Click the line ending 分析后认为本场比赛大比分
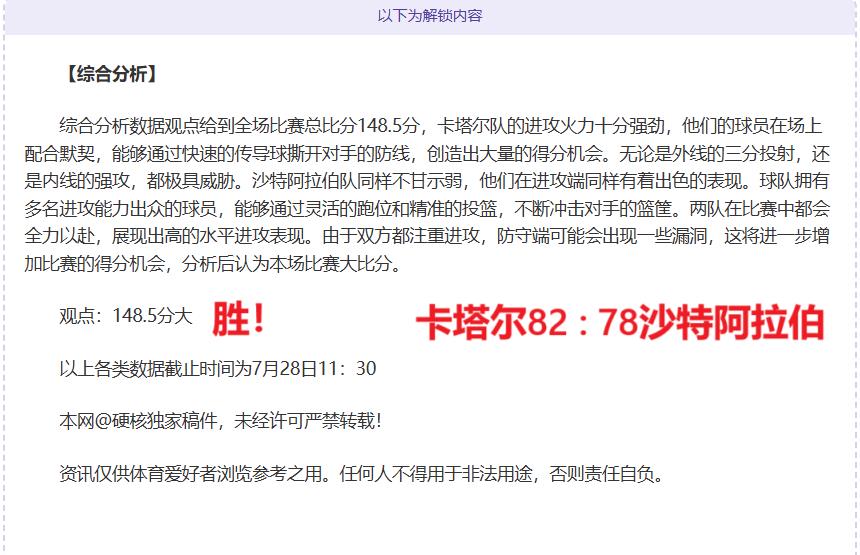This screenshot has width=860, height=555. [x=214, y=264]
